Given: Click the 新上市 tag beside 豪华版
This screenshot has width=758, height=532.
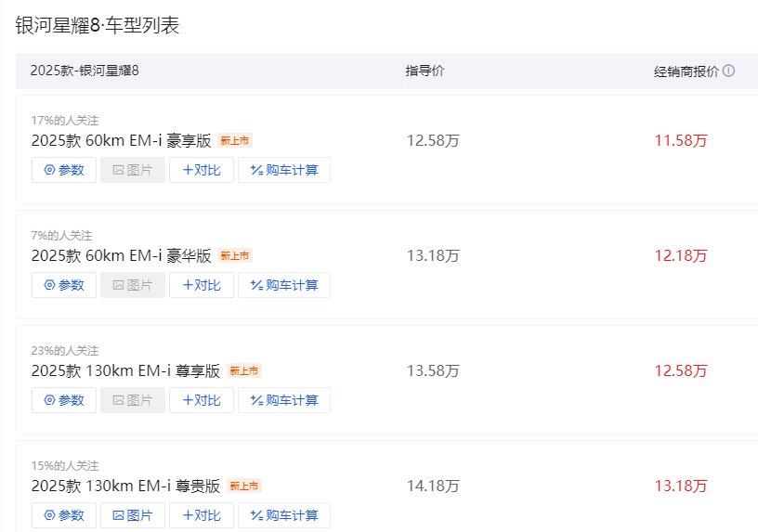Looking at the screenshot, I should coord(235,255).
